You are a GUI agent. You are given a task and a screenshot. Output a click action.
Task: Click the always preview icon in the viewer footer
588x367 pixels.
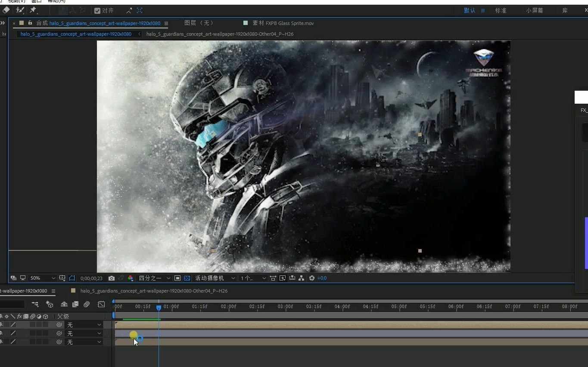14,278
